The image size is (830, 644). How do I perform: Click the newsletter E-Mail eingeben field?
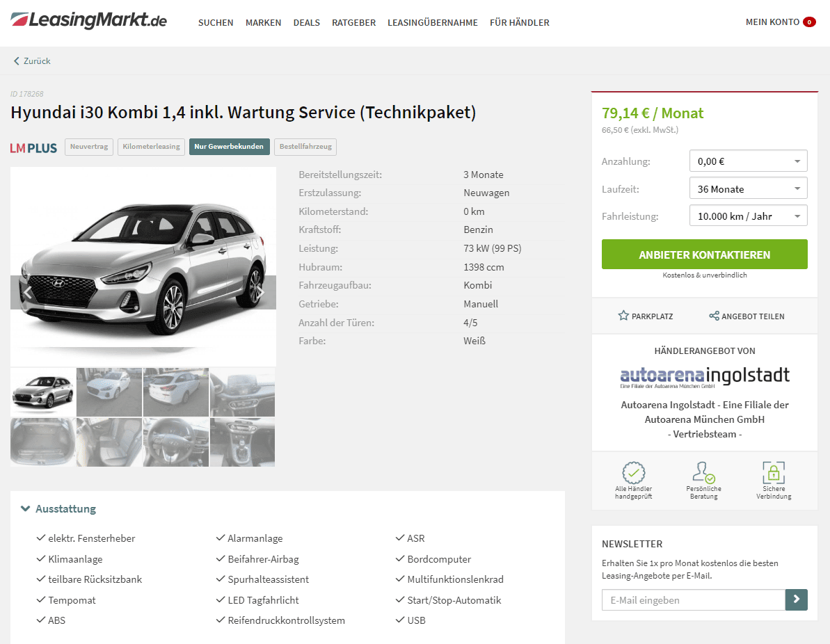(694, 599)
